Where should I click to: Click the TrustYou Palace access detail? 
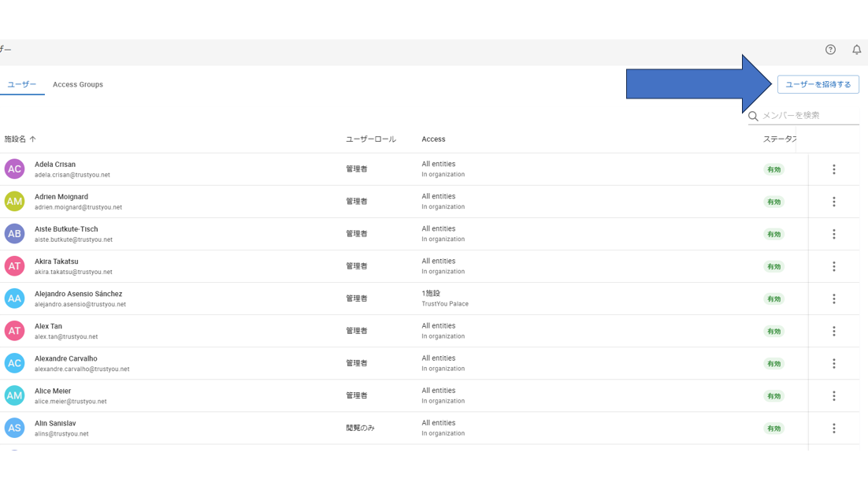coord(445,304)
